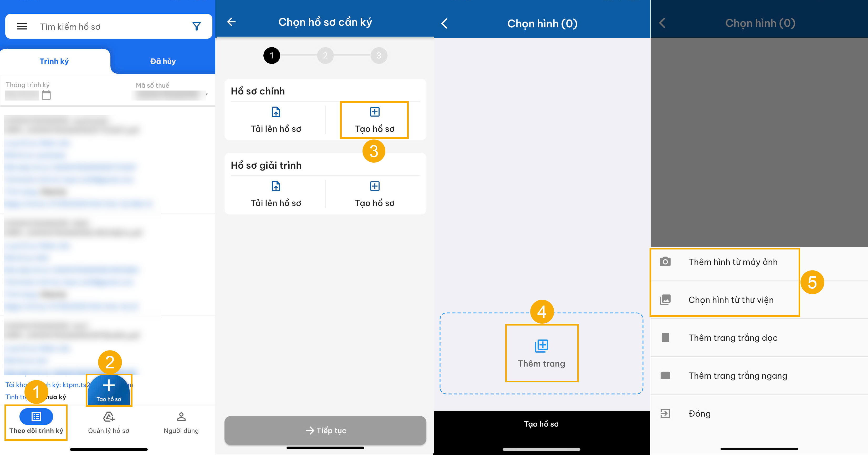This screenshot has height=455, width=868.
Task: Click back chevron on Chọn hình (0) screen
Action: (x=445, y=24)
